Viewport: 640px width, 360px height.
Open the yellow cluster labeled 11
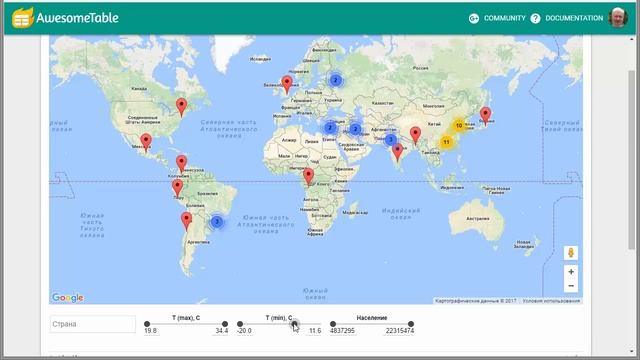(x=446, y=142)
